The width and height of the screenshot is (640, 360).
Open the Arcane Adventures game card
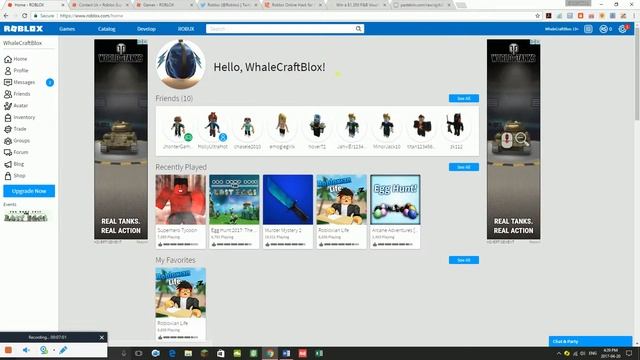pos(395,211)
